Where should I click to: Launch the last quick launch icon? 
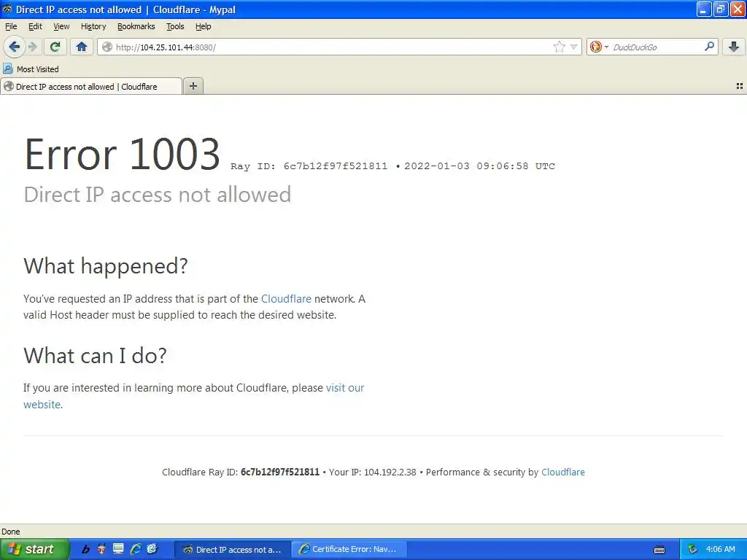pos(152,549)
